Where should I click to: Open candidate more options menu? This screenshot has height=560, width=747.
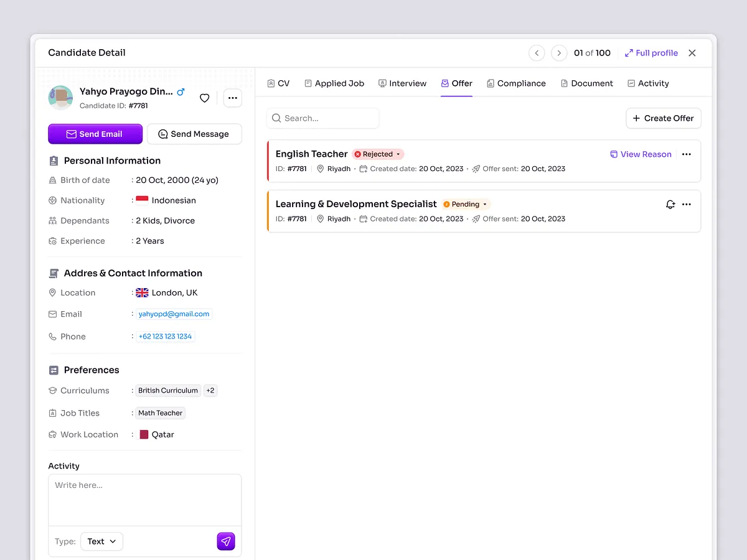(x=233, y=98)
